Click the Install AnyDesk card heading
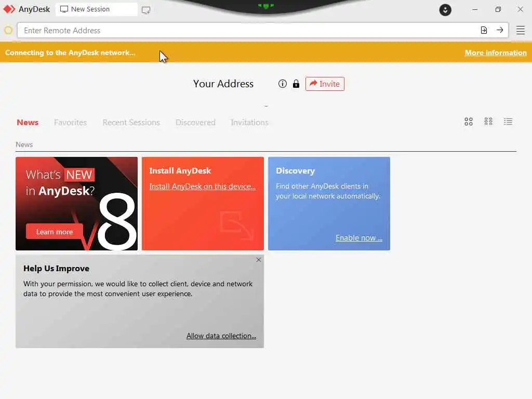 pyautogui.click(x=180, y=170)
